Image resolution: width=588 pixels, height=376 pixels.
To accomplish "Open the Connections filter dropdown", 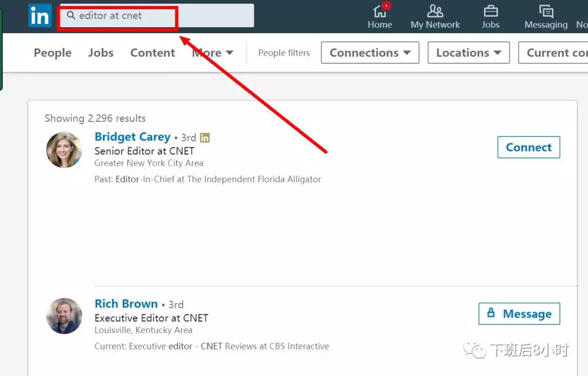I will coord(370,52).
